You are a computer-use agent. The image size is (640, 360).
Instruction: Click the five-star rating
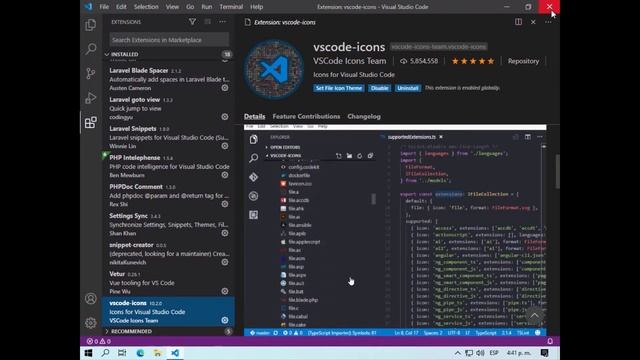(x=473, y=61)
